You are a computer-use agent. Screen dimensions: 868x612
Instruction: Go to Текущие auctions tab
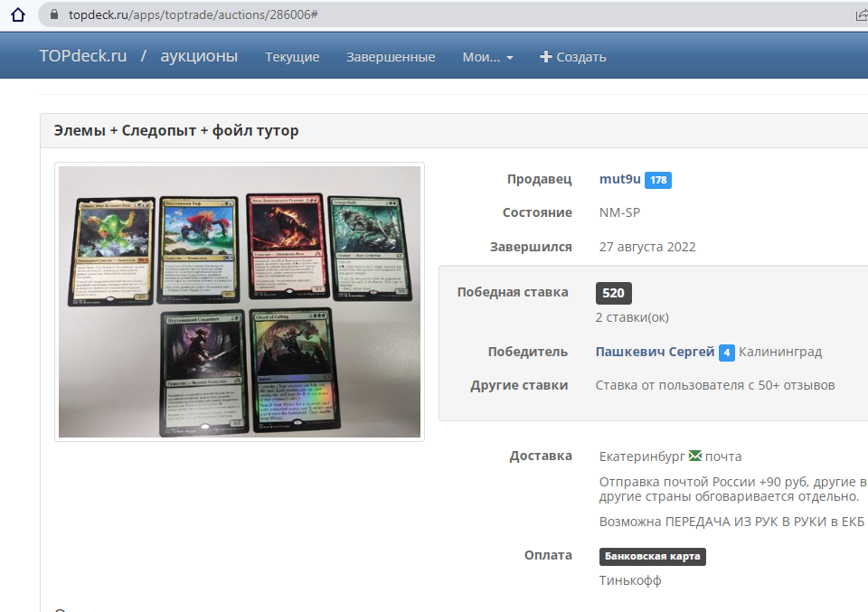coord(292,57)
